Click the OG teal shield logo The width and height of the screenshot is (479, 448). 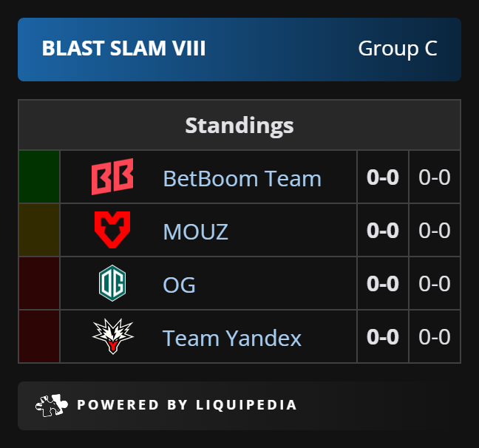pos(112,283)
